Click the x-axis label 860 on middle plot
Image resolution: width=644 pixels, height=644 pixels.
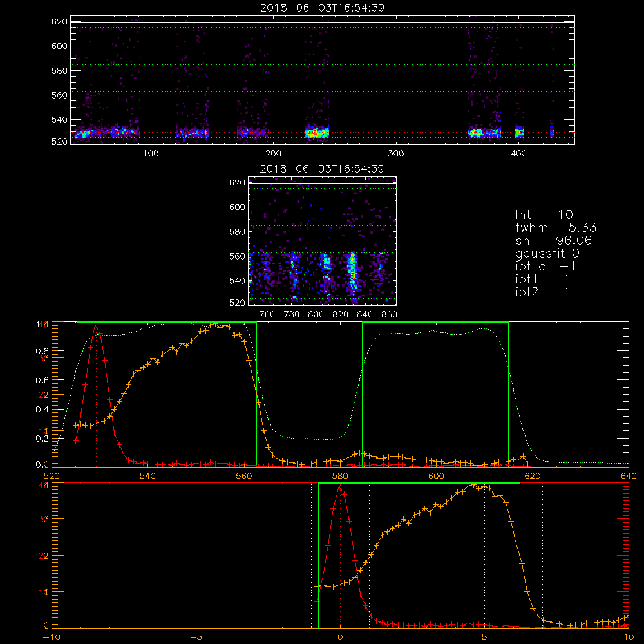[390, 315]
